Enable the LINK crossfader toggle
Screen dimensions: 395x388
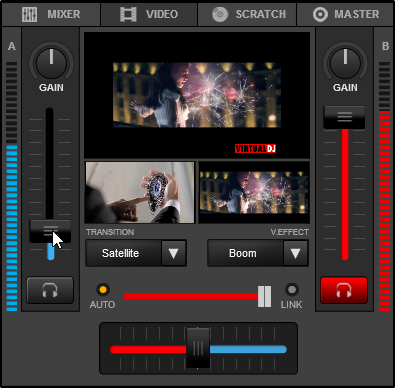292,289
